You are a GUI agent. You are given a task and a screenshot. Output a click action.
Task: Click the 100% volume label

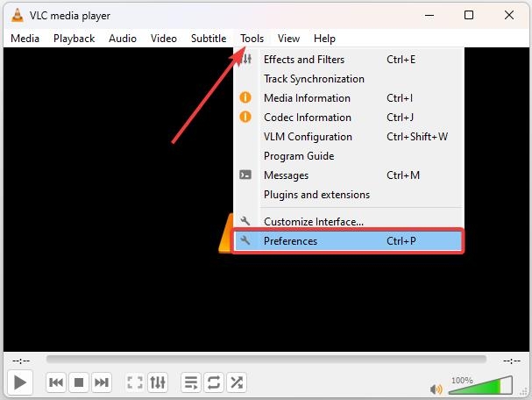(462, 381)
